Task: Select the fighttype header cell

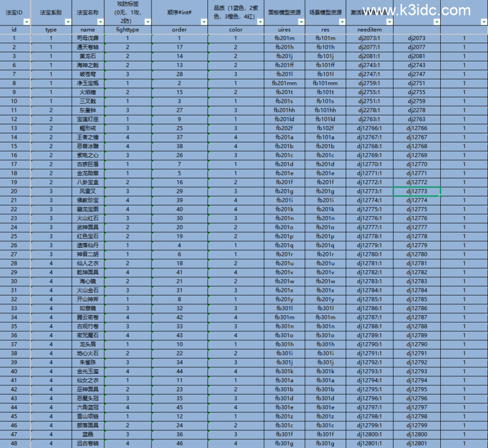Action: 128,29
